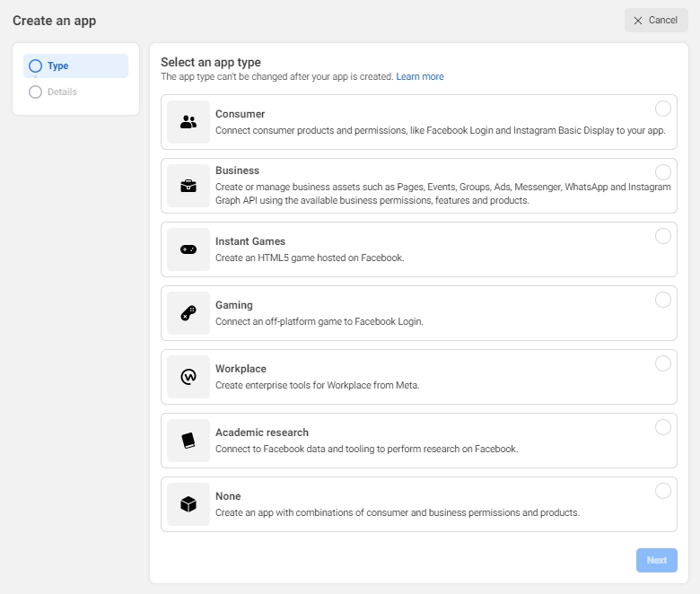700x594 pixels.
Task: Click the Workplace logo icon
Action: coord(188,377)
